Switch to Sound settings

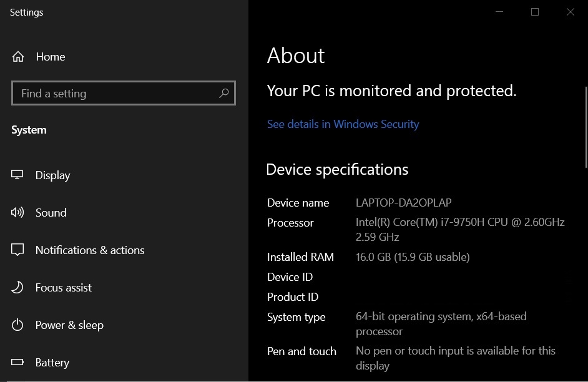51,212
